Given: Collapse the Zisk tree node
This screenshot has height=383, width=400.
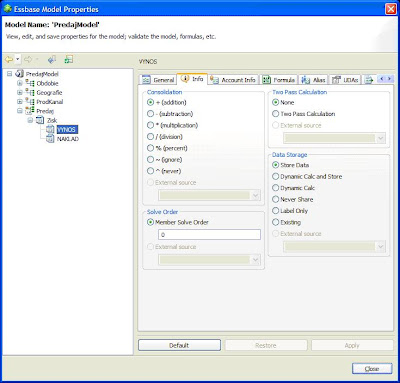Looking at the screenshot, I should [x=30, y=120].
